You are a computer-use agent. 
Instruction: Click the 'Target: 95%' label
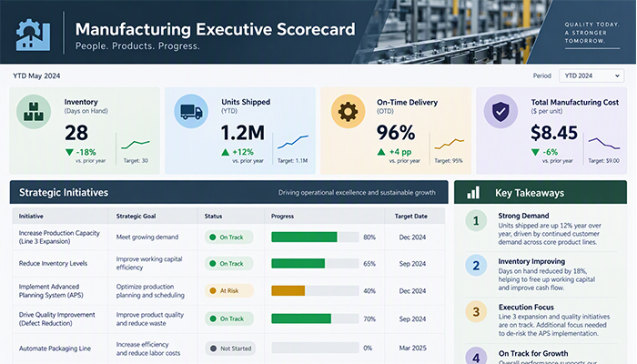pyautogui.click(x=449, y=161)
